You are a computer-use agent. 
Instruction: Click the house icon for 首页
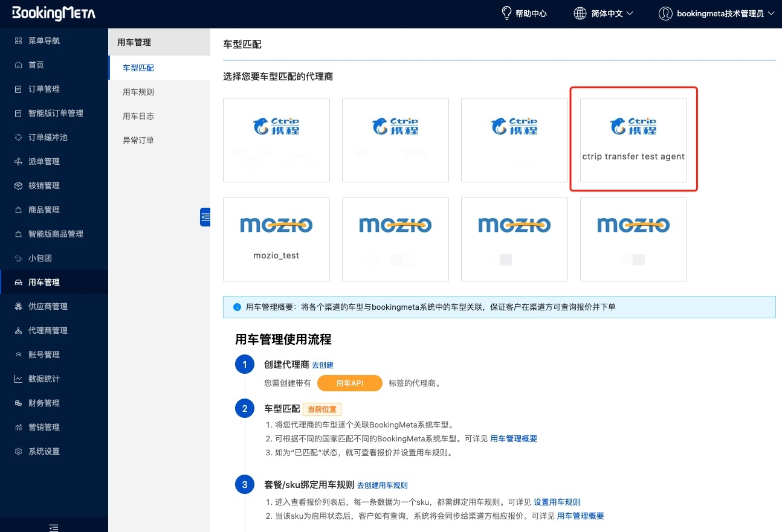pos(18,65)
